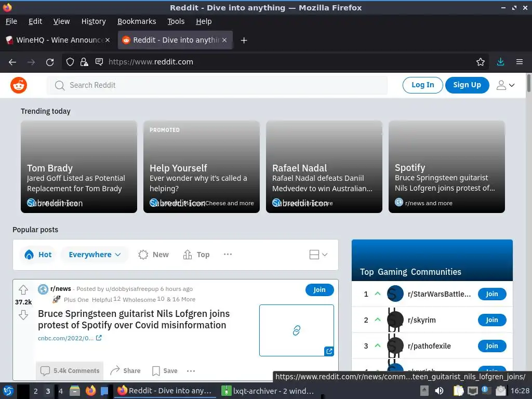532x399 pixels.
Task: Open the r/news subreddit link in post
Action: tap(61, 289)
